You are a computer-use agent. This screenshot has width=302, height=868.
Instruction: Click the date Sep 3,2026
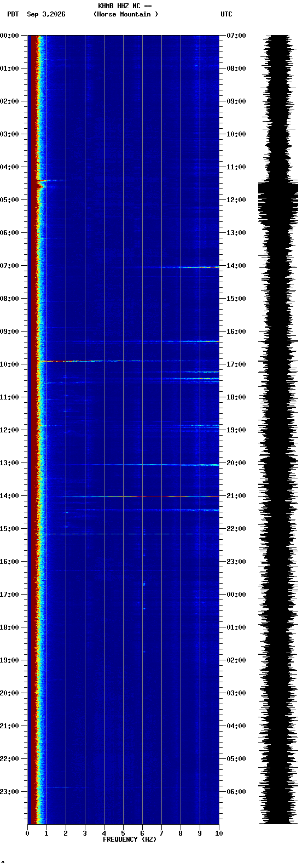coord(46,14)
